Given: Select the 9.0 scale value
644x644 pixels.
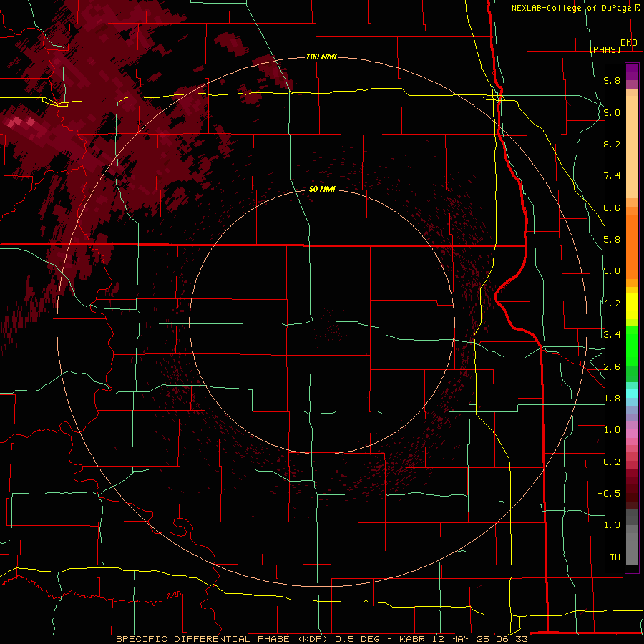Looking at the screenshot, I should coord(612,112).
